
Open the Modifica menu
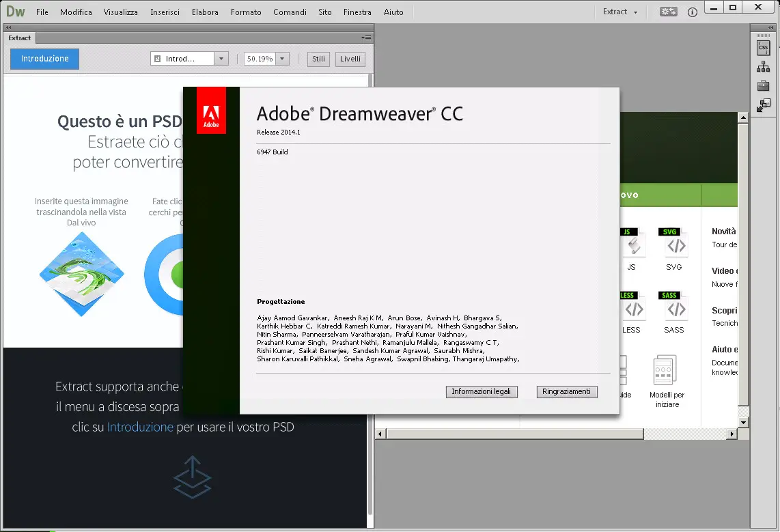point(76,12)
